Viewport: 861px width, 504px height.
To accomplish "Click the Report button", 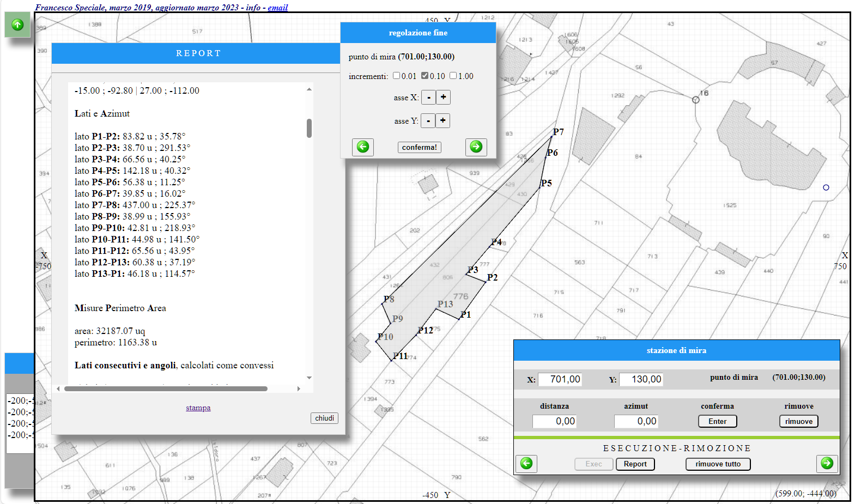I will click(635, 464).
